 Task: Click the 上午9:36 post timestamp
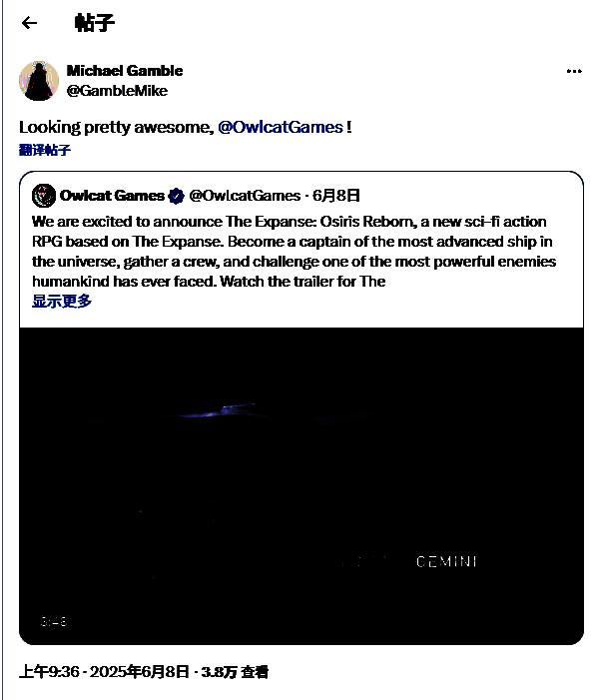[x=49, y=671]
